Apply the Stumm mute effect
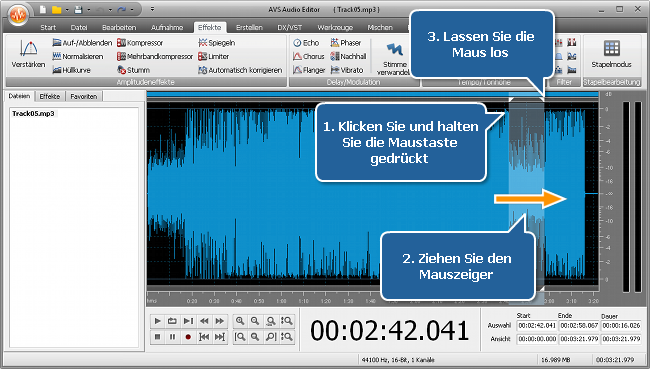The width and height of the screenshot is (650, 369). point(133,70)
